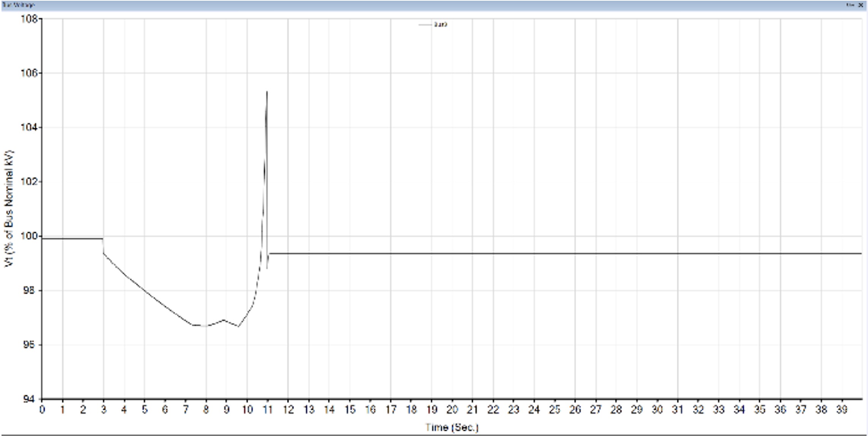Click the 20 tick label on time axis

coord(452,410)
